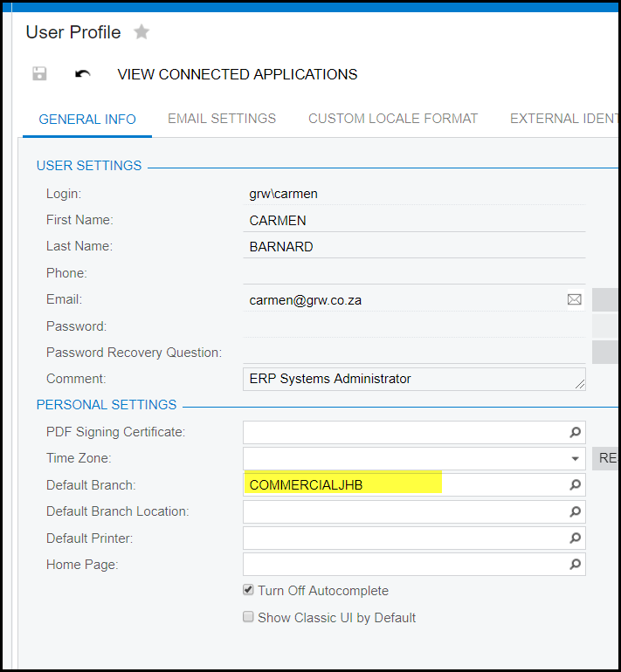Click the Default Branch field with COMMERCIALJHB
This screenshot has width=621, height=672.
(402, 485)
